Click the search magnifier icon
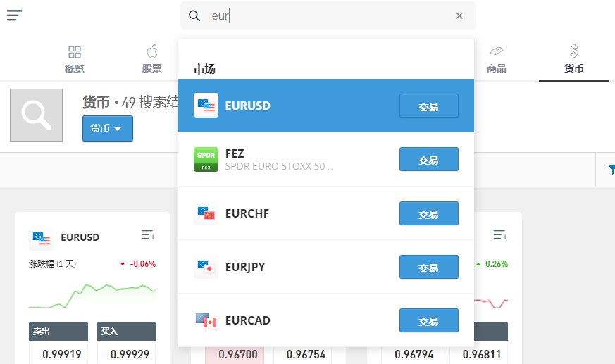Viewport: 615px width, 364px height. (x=194, y=15)
